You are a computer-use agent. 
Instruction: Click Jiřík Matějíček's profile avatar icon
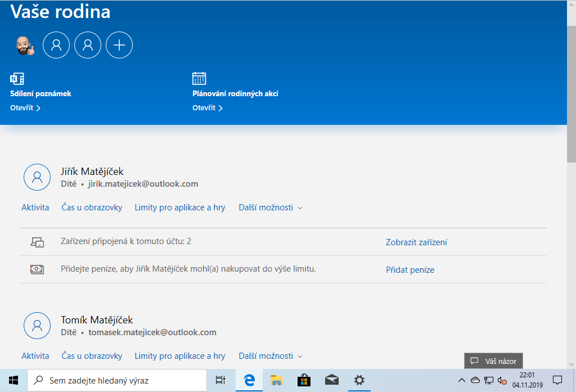point(37,177)
